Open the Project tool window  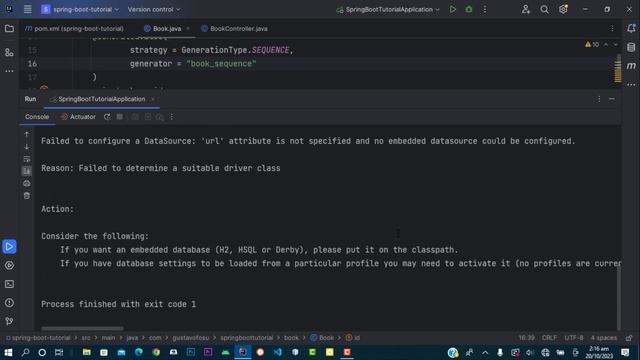[x=9, y=29]
